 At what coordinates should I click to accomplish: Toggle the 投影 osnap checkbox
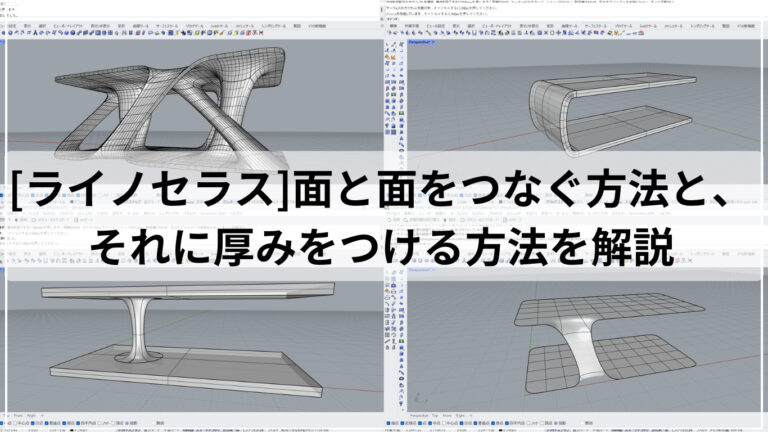click(x=555, y=423)
